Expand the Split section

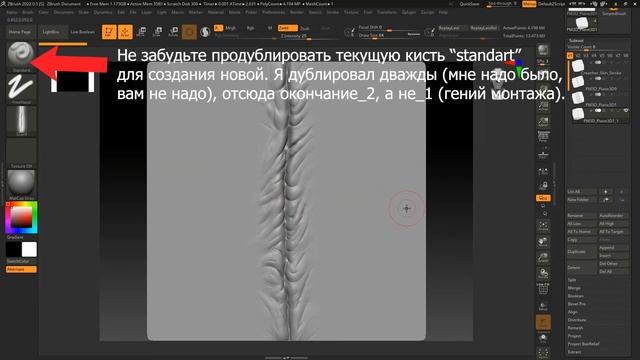572,280
